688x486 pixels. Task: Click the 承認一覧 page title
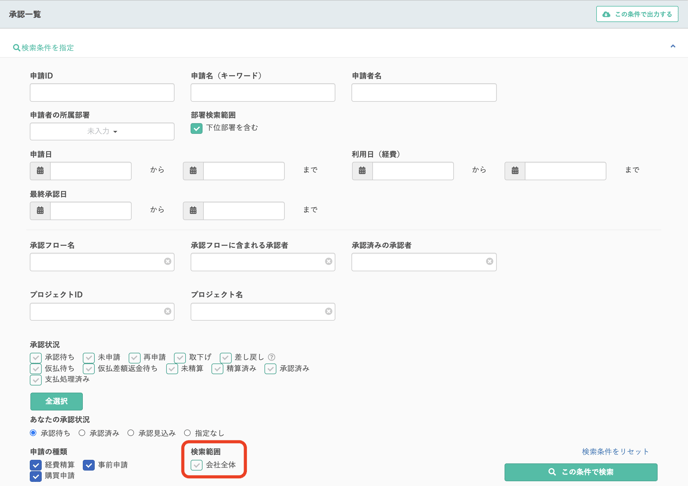[25, 14]
